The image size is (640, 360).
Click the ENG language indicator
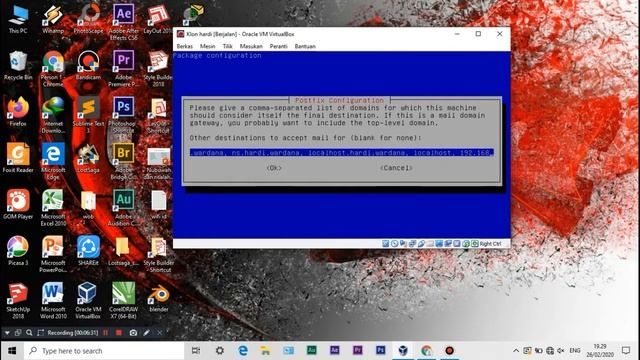(x=575, y=351)
